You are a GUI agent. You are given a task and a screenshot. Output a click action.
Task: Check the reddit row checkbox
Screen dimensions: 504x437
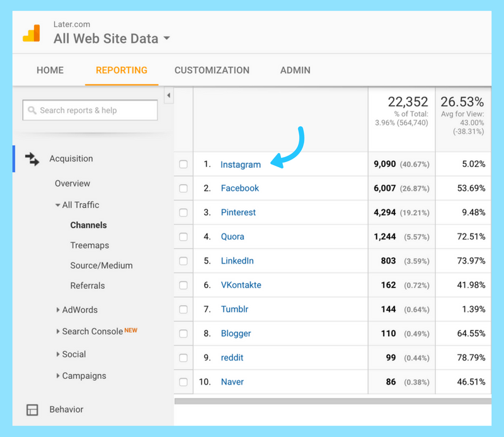point(183,358)
